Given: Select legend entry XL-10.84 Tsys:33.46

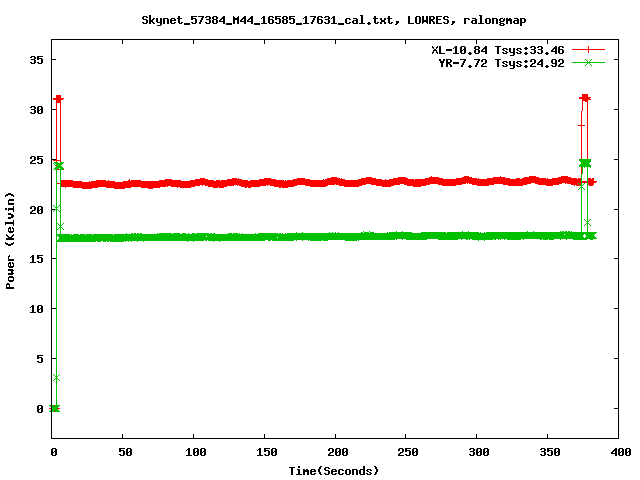Looking at the screenshot, I should (498, 50).
